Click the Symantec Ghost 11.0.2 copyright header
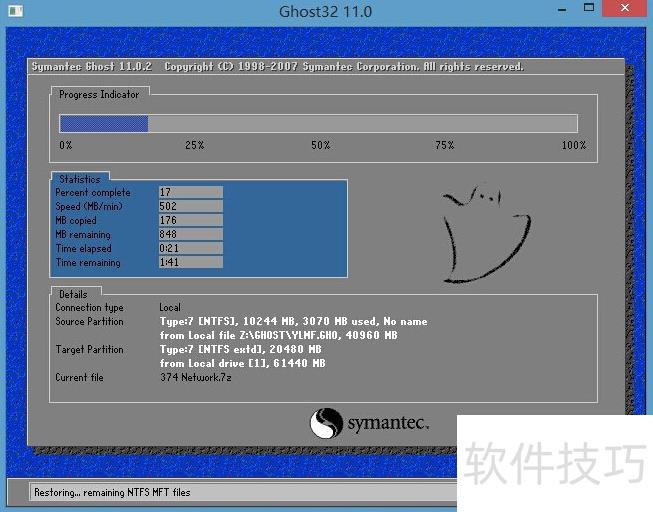Image resolution: width=653 pixels, height=512 pixels. click(277, 67)
